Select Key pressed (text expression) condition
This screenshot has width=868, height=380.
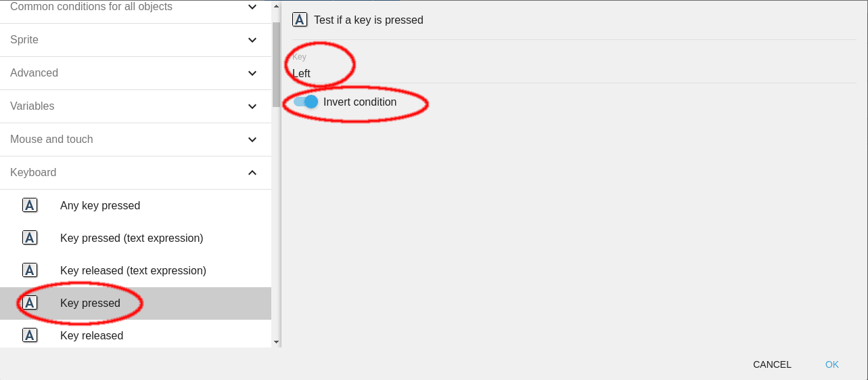(131, 238)
